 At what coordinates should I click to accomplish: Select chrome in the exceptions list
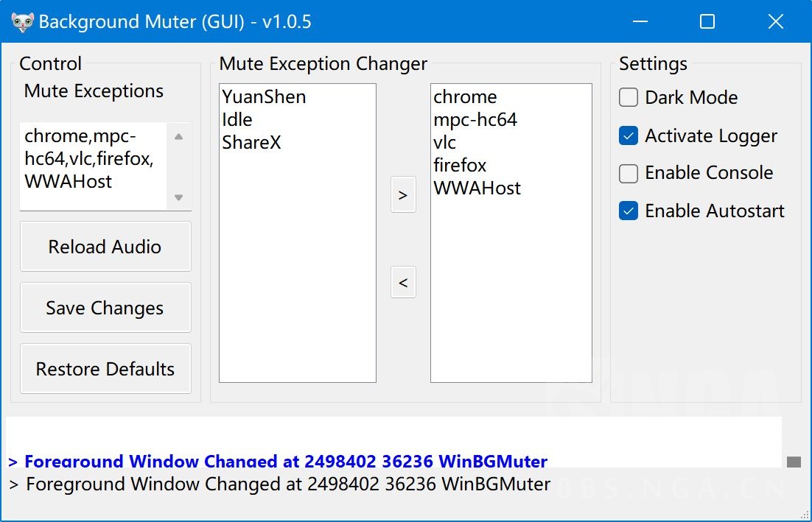[465, 97]
